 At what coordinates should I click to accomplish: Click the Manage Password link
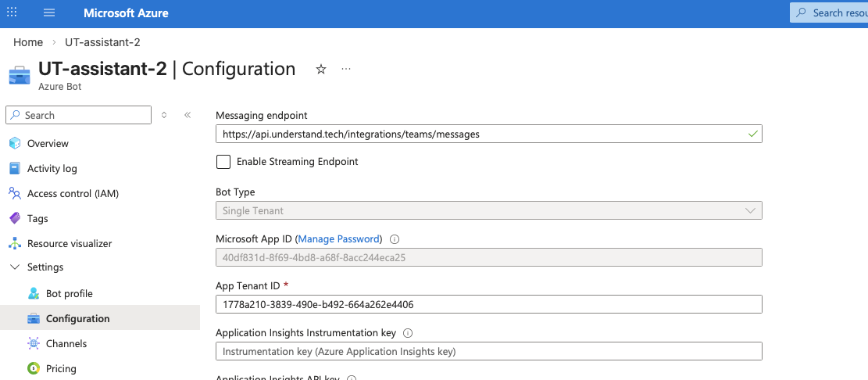(x=338, y=239)
